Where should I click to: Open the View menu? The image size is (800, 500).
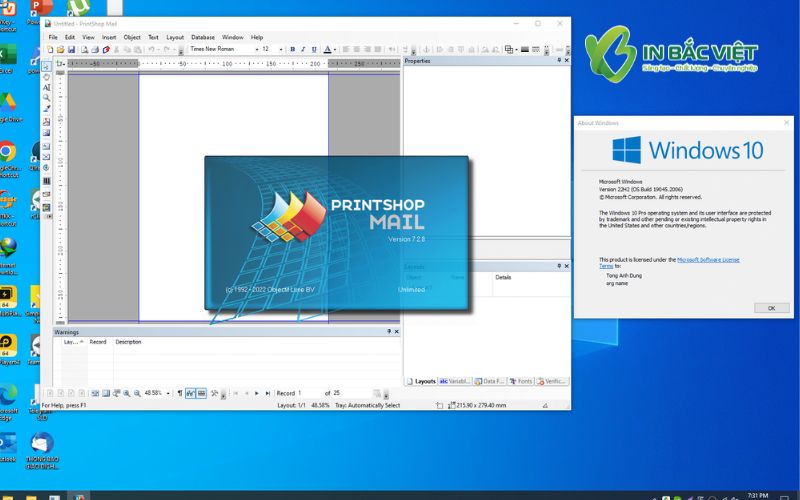click(88, 37)
